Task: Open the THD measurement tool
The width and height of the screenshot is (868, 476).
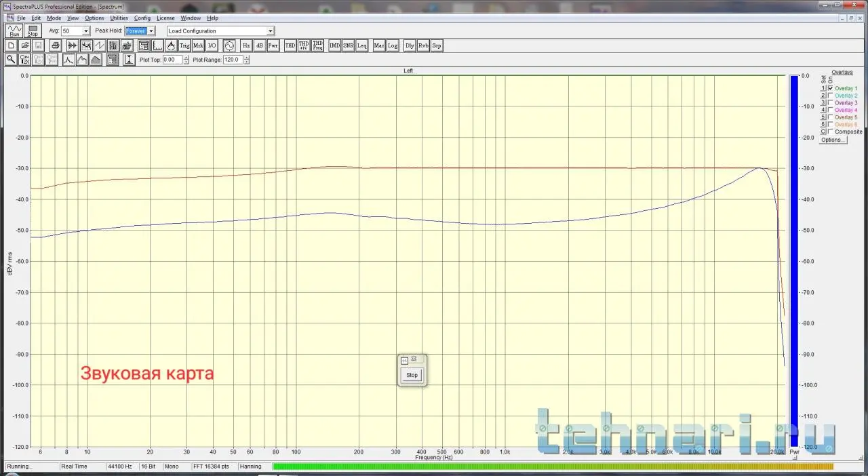Action: coord(290,45)
